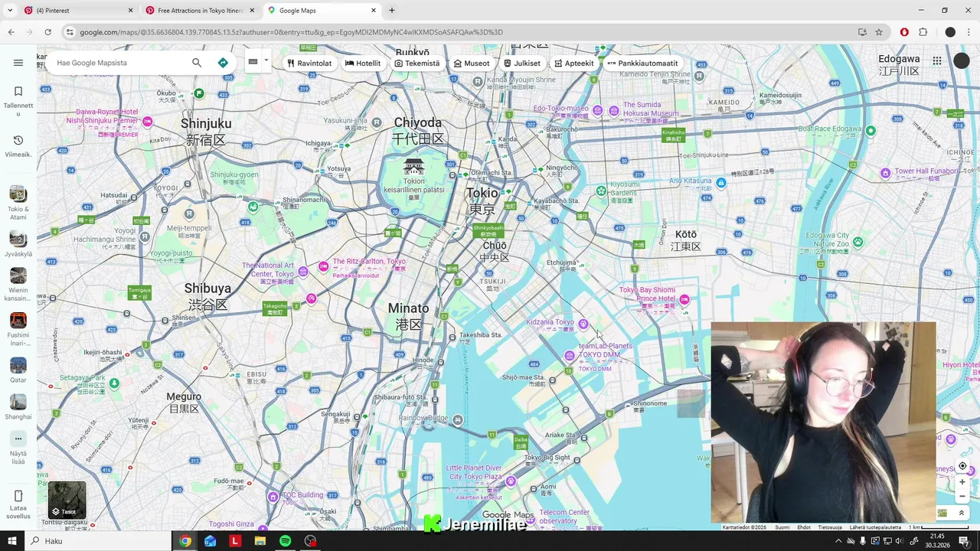Click the address bar URL

pos(291,32)
